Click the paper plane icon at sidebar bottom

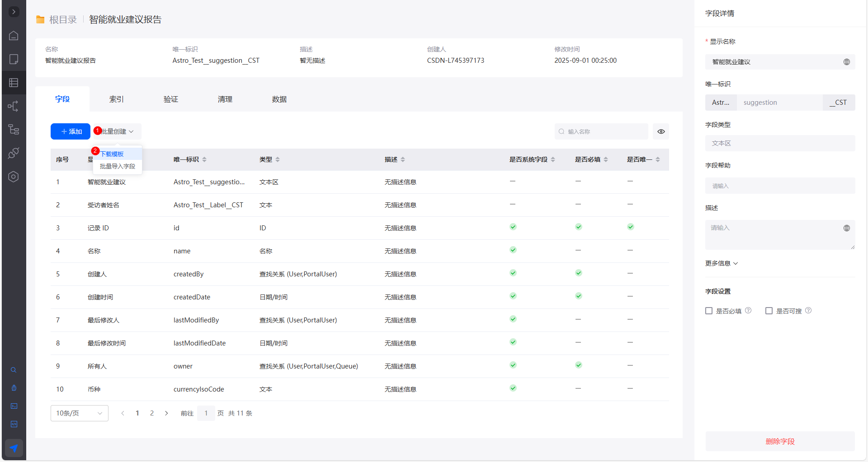[x=14, y=448]
